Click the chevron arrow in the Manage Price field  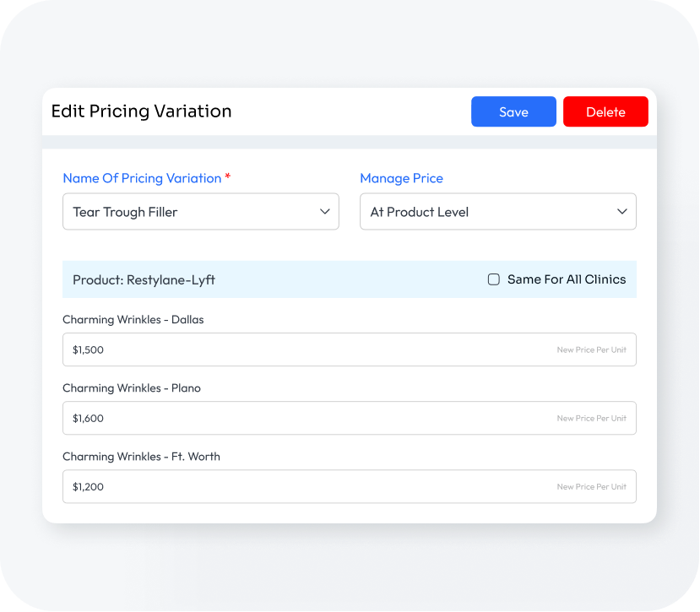622,212
